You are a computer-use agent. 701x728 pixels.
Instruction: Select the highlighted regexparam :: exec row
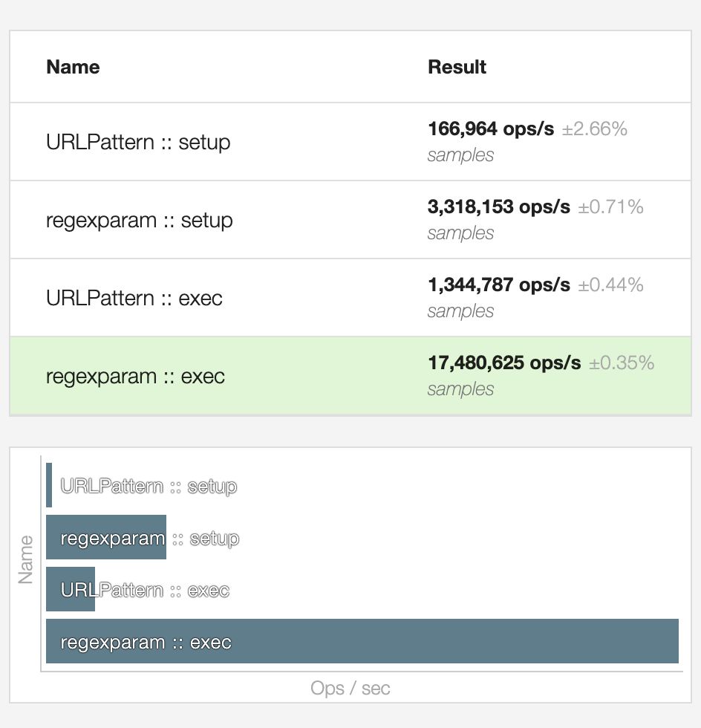click(x=350, y=376)
